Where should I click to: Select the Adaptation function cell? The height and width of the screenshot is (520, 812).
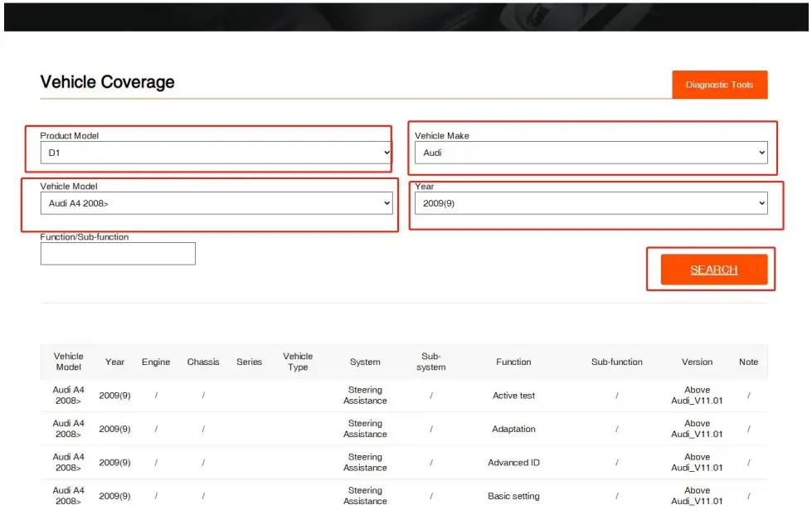tap(513, 430)
